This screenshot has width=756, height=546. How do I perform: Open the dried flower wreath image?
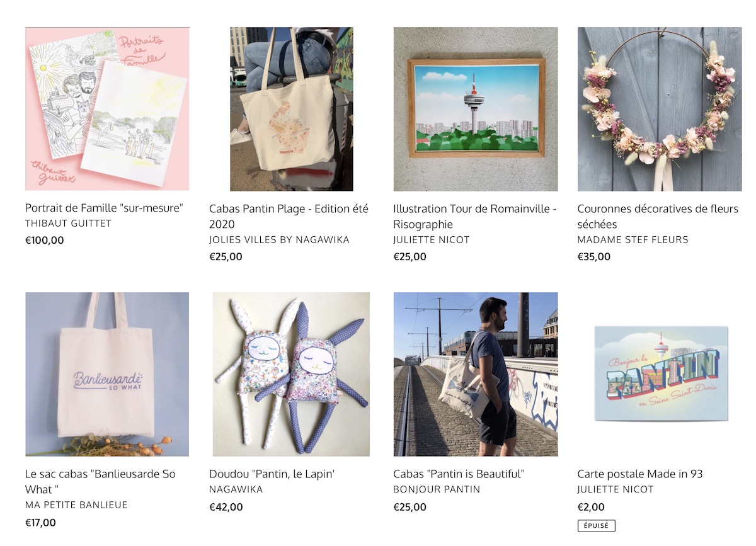[x=660, y=109]
